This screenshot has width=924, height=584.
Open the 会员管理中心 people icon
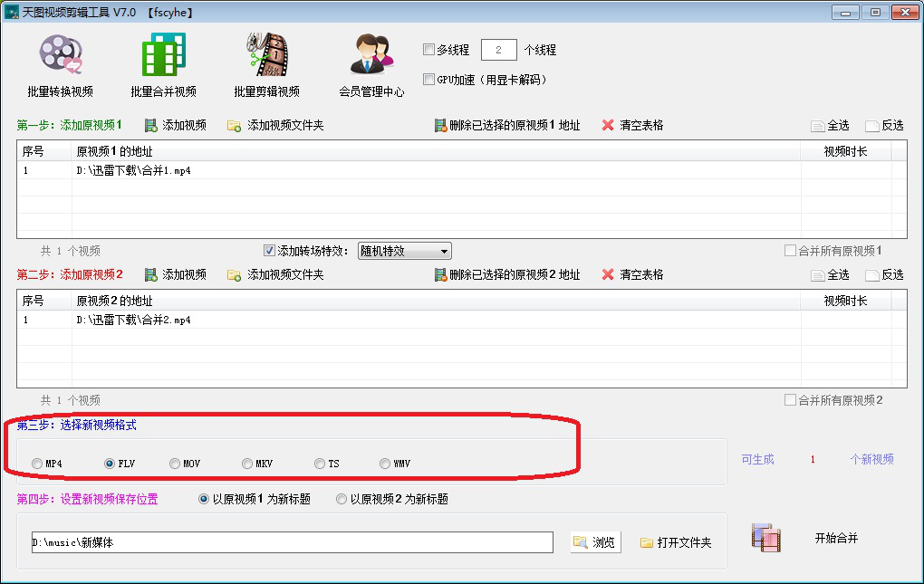pyautogui.click(x=371, y=54)
